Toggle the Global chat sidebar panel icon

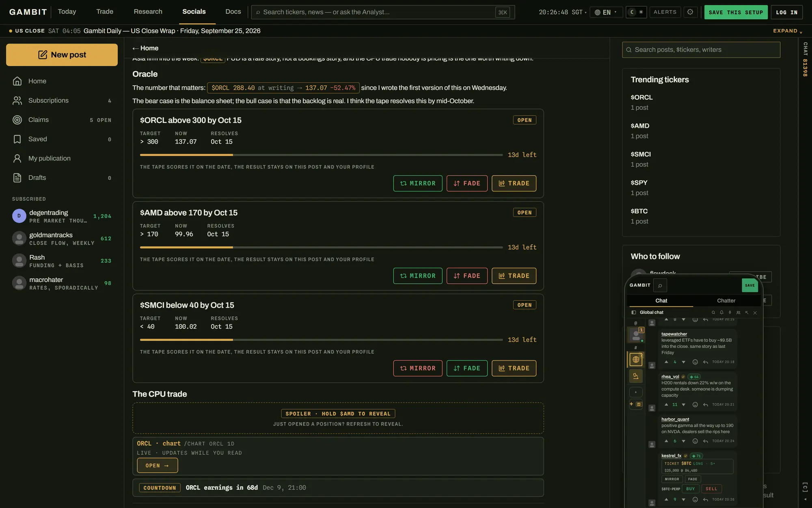[x=634, y=313]
